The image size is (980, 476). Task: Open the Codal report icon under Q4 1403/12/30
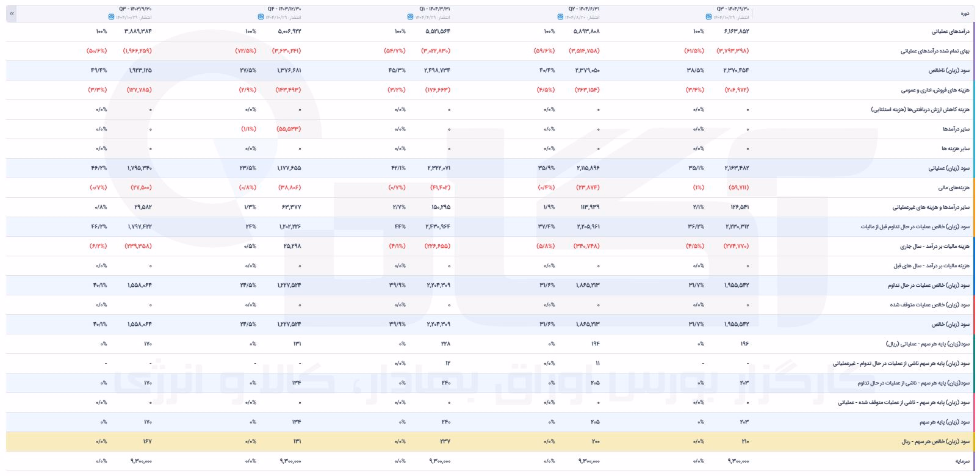tap(261, 17)
